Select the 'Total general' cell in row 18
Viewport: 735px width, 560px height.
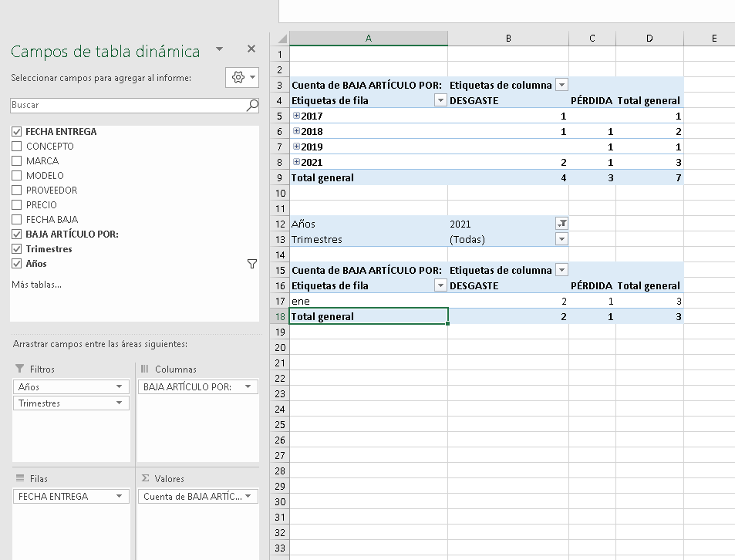point(369,316)
